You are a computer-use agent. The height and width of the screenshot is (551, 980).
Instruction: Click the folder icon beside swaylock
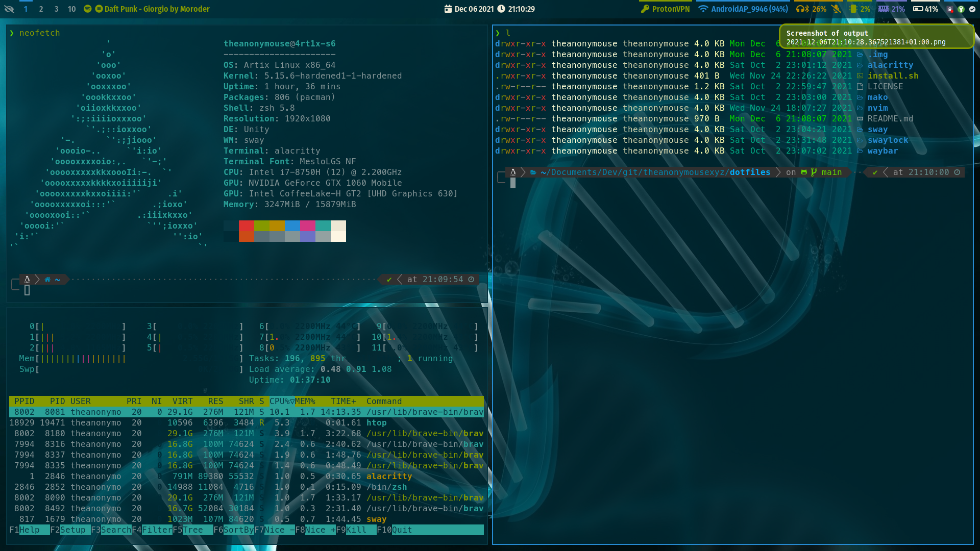click(860, 140)
